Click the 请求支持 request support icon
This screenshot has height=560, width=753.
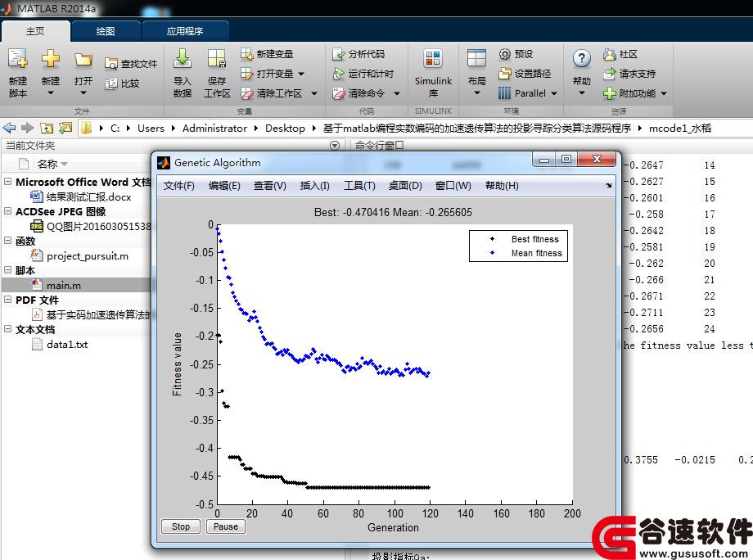[x=610, y=74]
